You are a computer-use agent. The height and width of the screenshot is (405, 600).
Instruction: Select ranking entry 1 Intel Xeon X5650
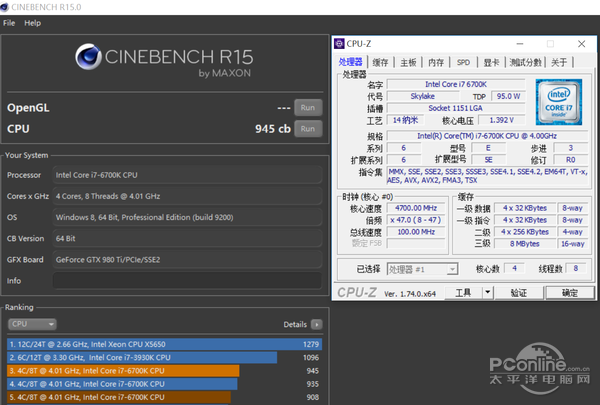pos(164,344)
